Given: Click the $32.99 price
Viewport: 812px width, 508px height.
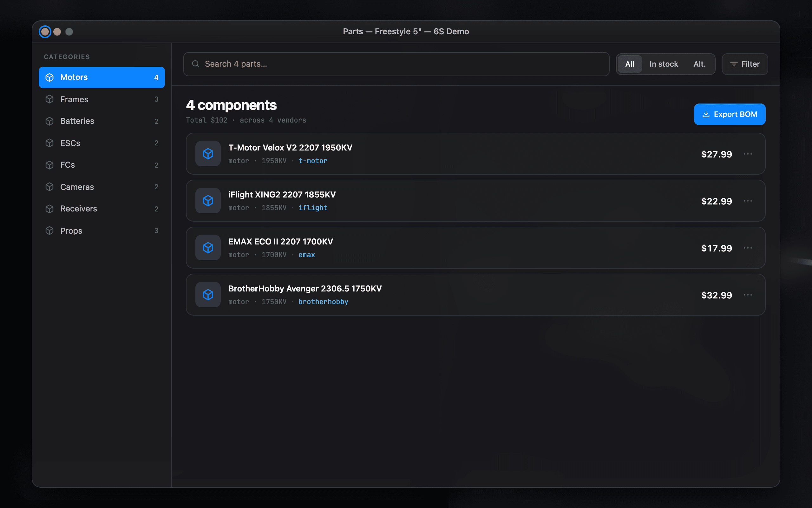Looking at the screenshot, I should coord(717,295).
